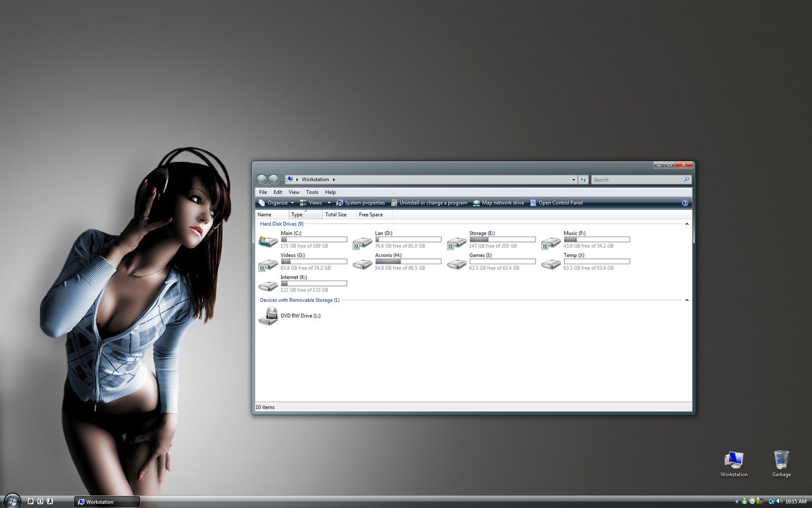
Task: Click the volume speaker tray icon
Action: click(779, 501)
